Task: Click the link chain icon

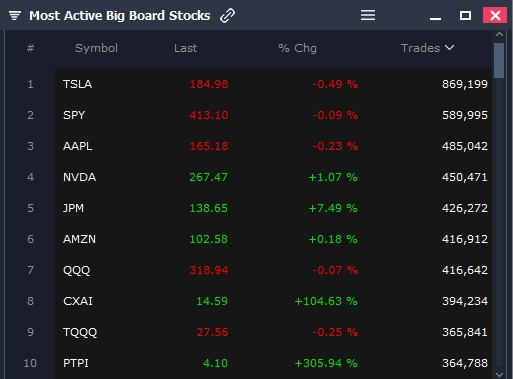Action: click(x=227, y=15)
